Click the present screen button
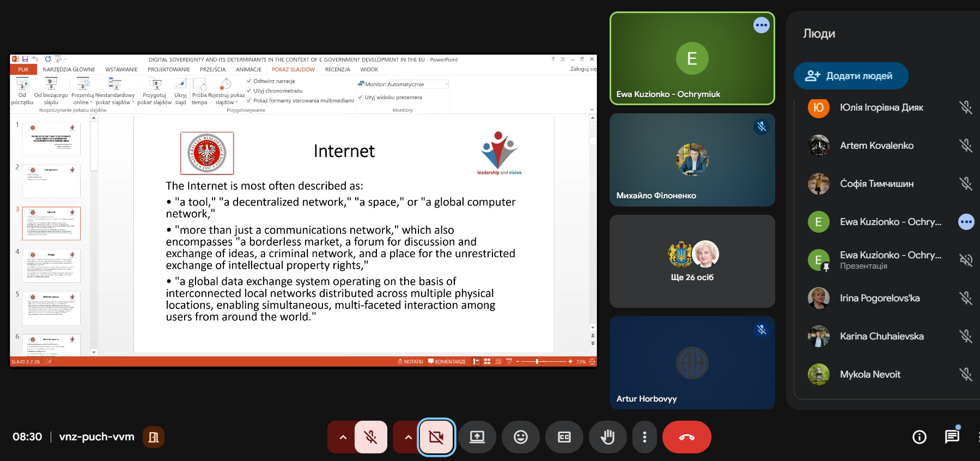 [477, 437]
